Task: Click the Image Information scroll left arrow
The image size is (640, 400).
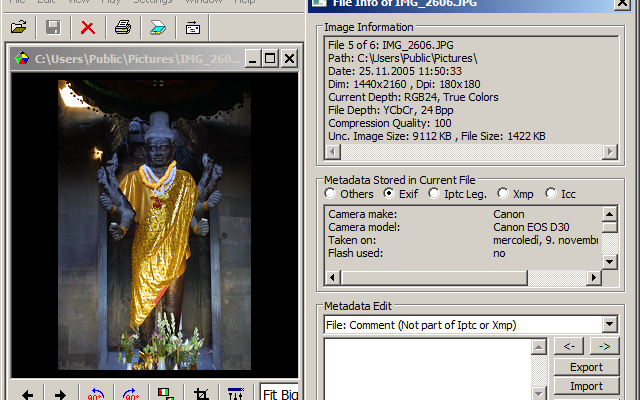Action: [333, 152]
